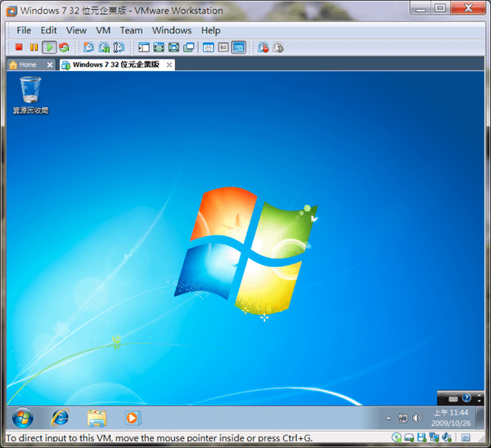Enter Full Screen mode via toolbar icon
Image resolution: width=491 pixels, height=448 pixels.
coord(173,48)
